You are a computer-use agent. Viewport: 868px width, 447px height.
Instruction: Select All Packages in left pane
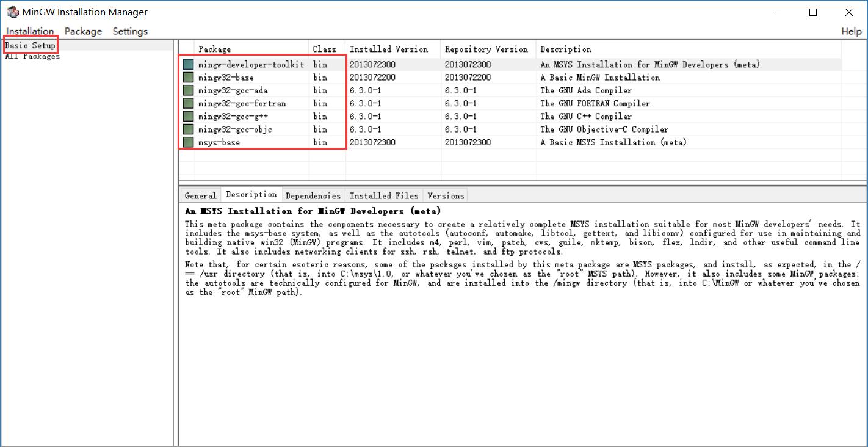(32, 56)
